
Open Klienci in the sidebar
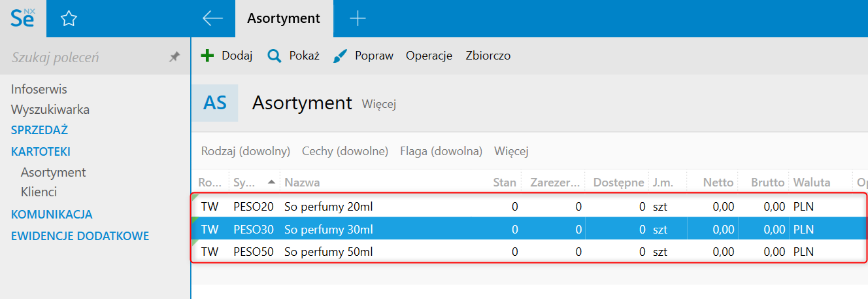[39, 192]
